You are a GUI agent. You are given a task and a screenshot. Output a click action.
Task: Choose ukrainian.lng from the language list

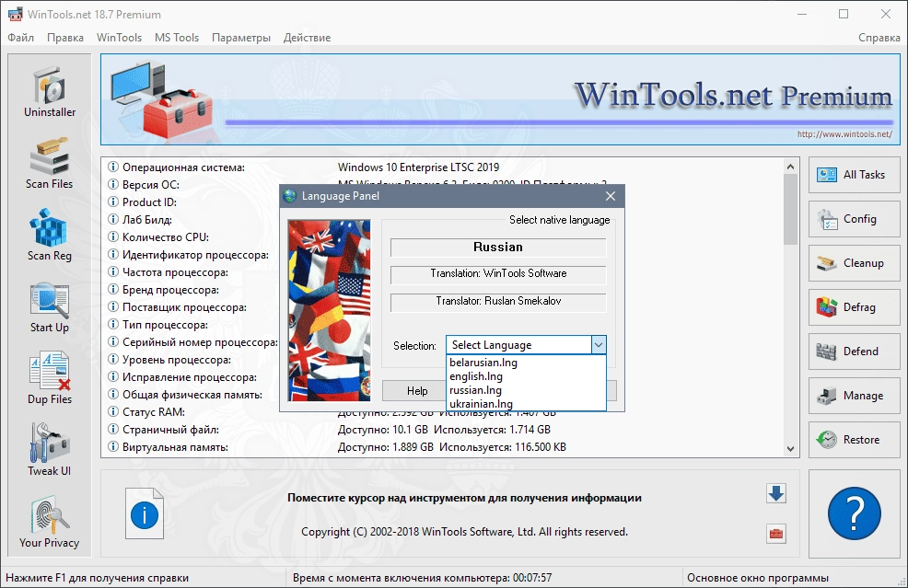527,404
